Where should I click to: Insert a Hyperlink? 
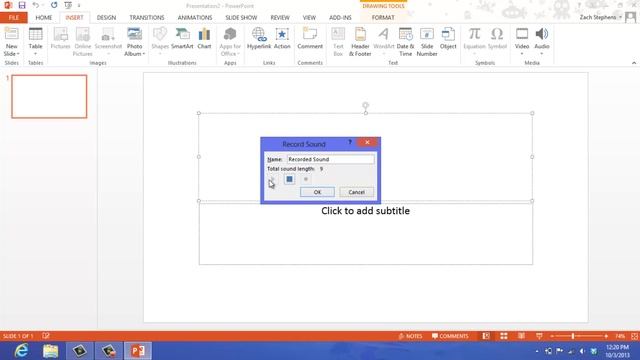point(259,38)
